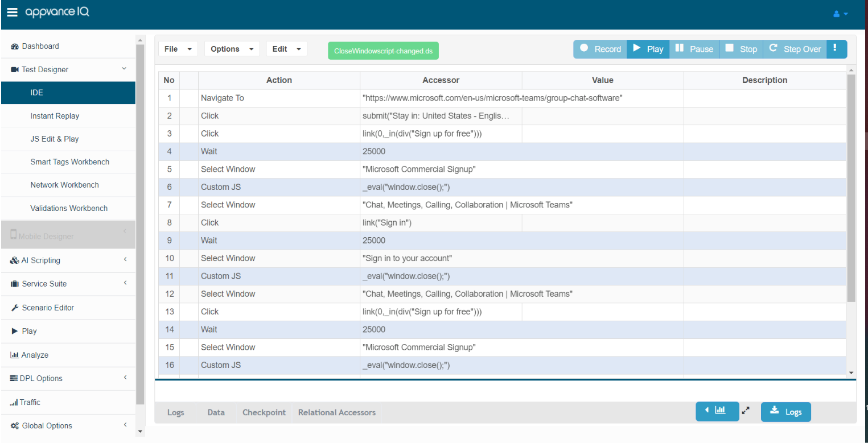Switch to the Relational Accessors tab
The height and width of the screenshot is (443, 868).
337,412
